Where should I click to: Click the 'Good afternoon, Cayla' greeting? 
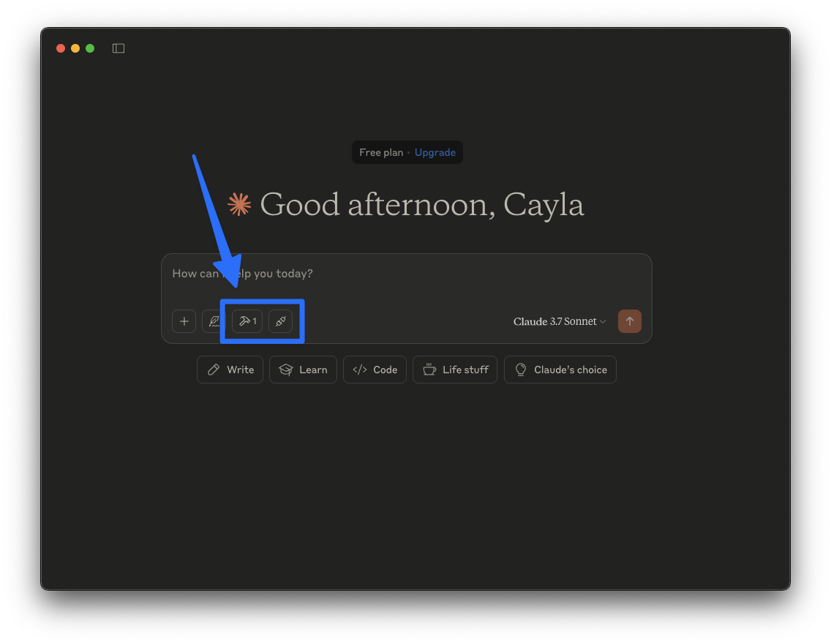pos(422,205)
